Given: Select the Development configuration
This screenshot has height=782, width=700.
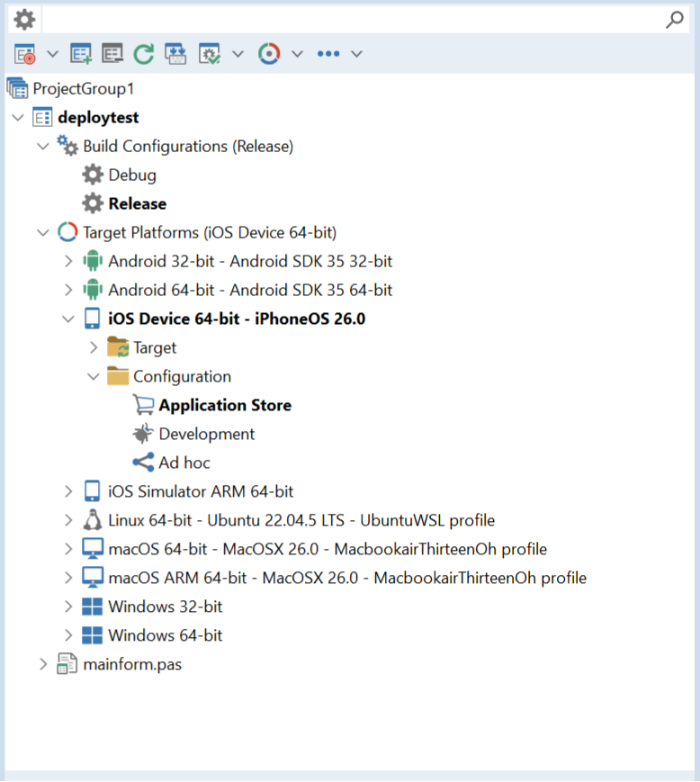Looking at the screenshot, I should pyautogui.click(x=206, y=435).
